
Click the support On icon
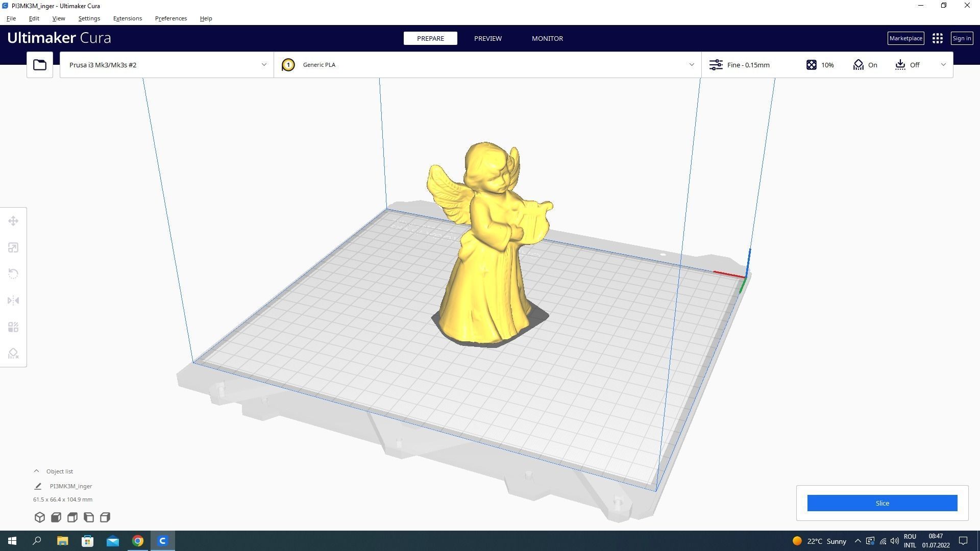coord(859,65)
